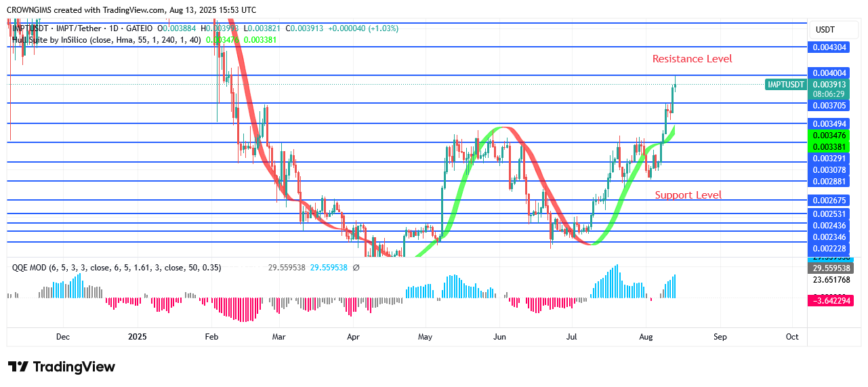Click blue QQE legend value 29.559538

click(x=329, y=268)
